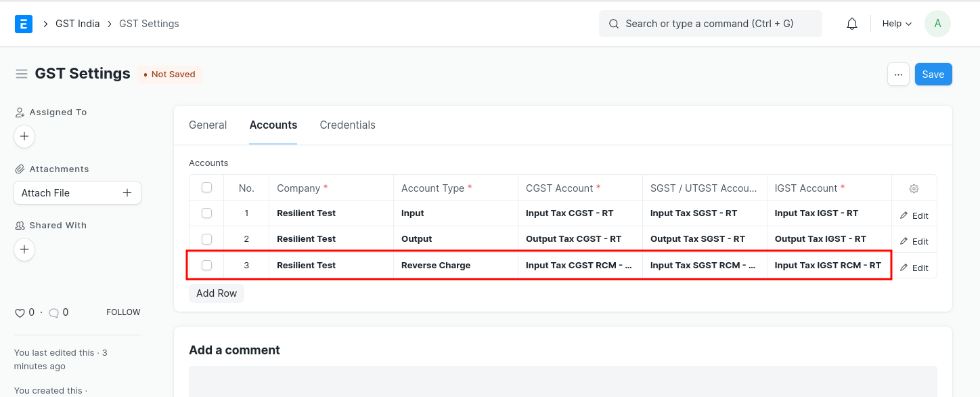
Task: Go to GST India breadcrumb
Action: click(x=78, y=24)
